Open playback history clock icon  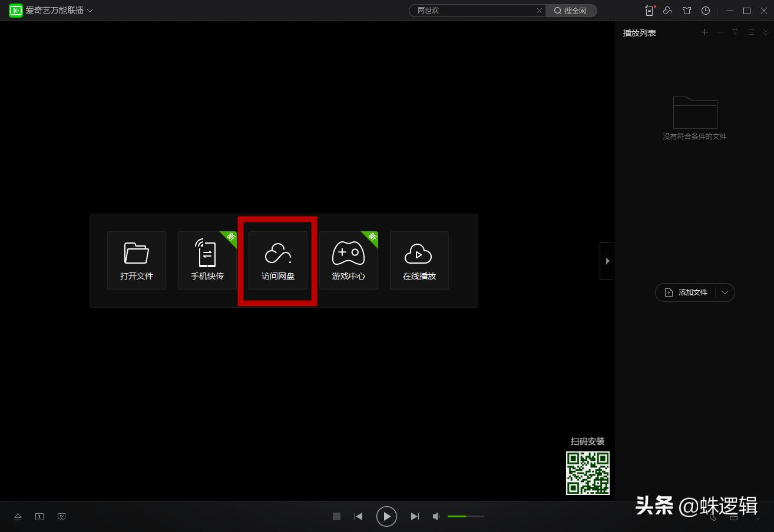[706, 11]
